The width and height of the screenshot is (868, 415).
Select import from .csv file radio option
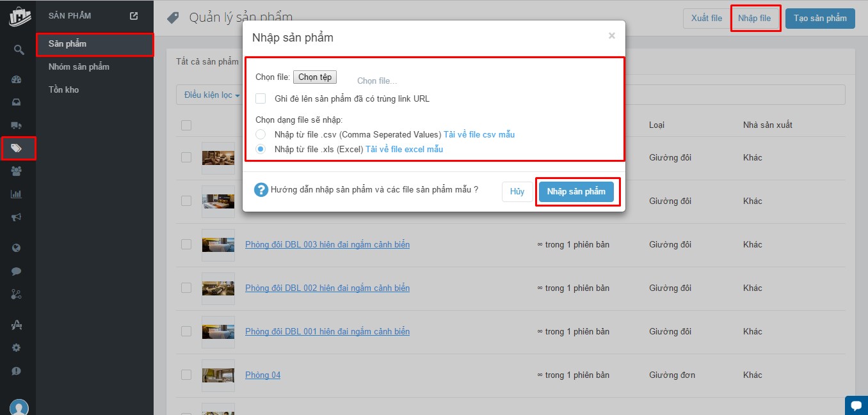click(x=261, y=134)
